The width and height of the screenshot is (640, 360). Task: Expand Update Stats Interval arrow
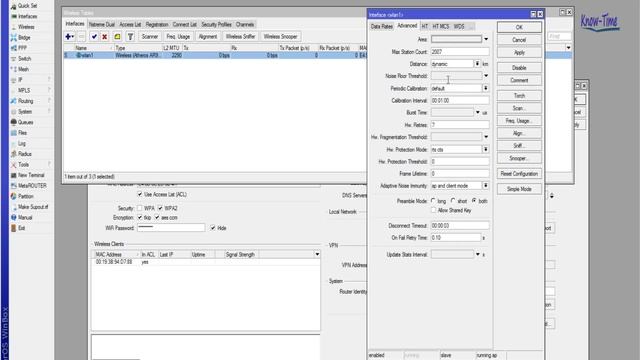point(478,254)
